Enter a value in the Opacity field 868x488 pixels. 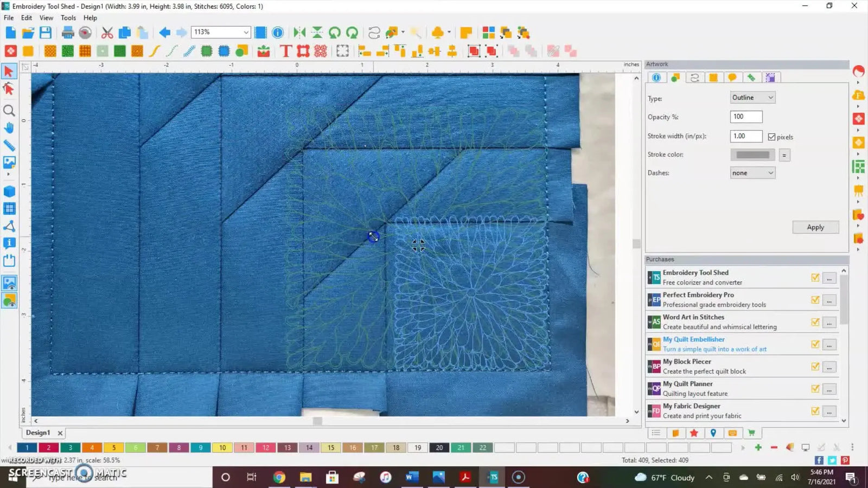(x=746, y=116)
